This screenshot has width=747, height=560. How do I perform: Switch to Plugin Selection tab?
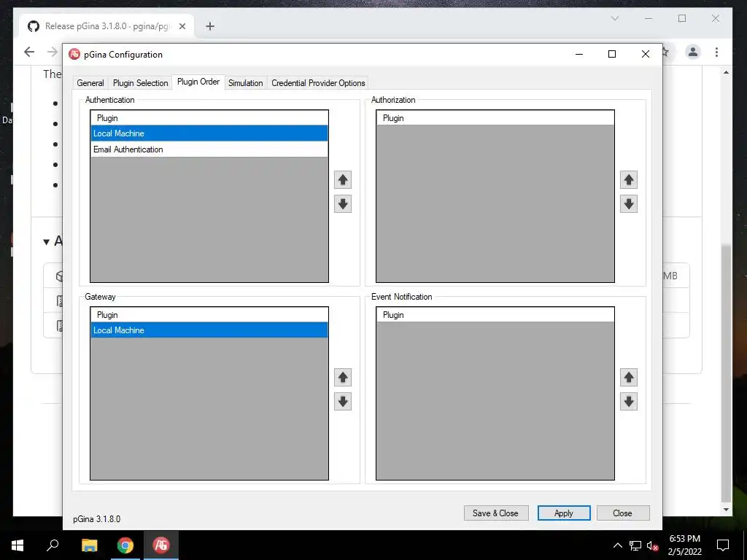141,83
